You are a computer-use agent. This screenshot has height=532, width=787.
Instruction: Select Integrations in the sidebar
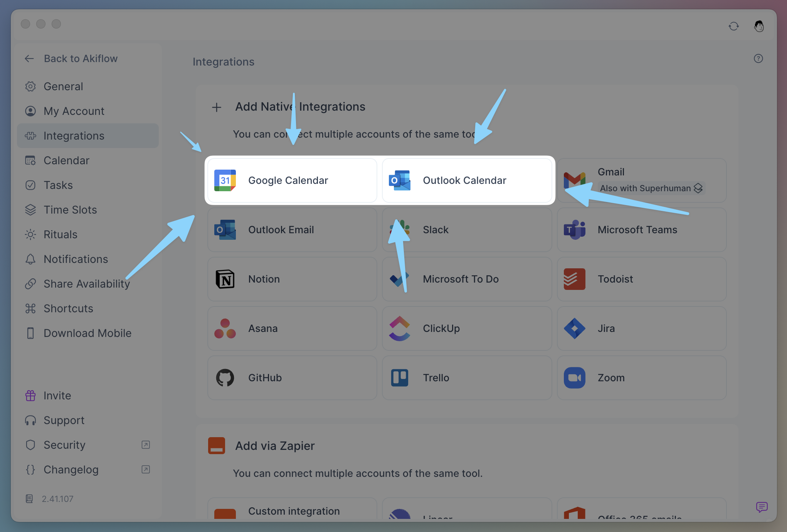88,136
